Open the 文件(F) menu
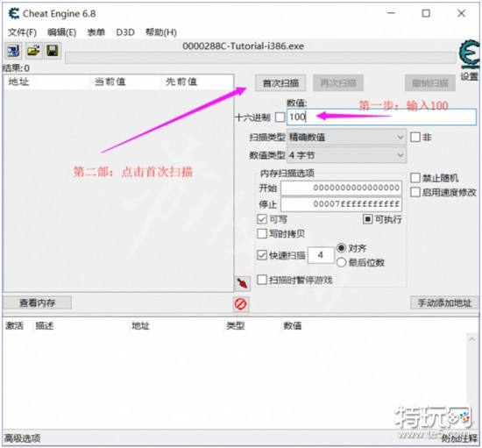The image size is (482, 448). pyautogui.click(x=22, y=32)
